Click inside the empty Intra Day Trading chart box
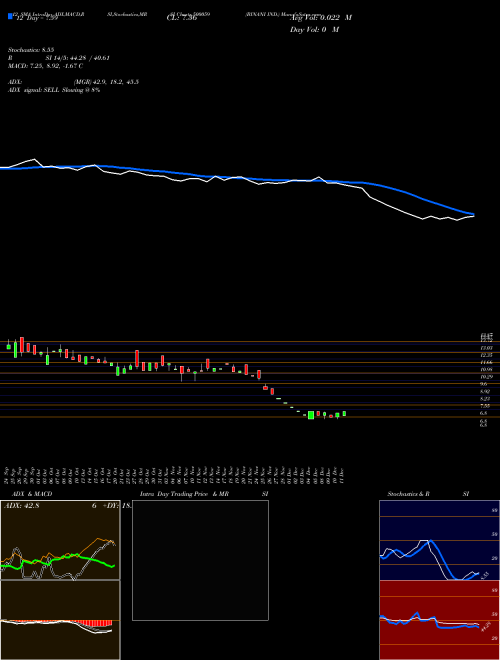Image resolution: width=500 pixels, height=660 pixels. [200, 560]
